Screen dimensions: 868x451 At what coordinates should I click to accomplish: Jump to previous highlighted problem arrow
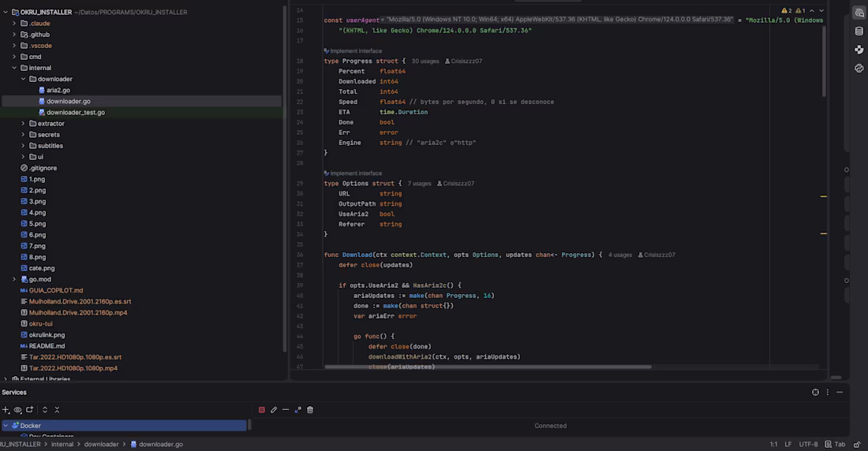811,10
